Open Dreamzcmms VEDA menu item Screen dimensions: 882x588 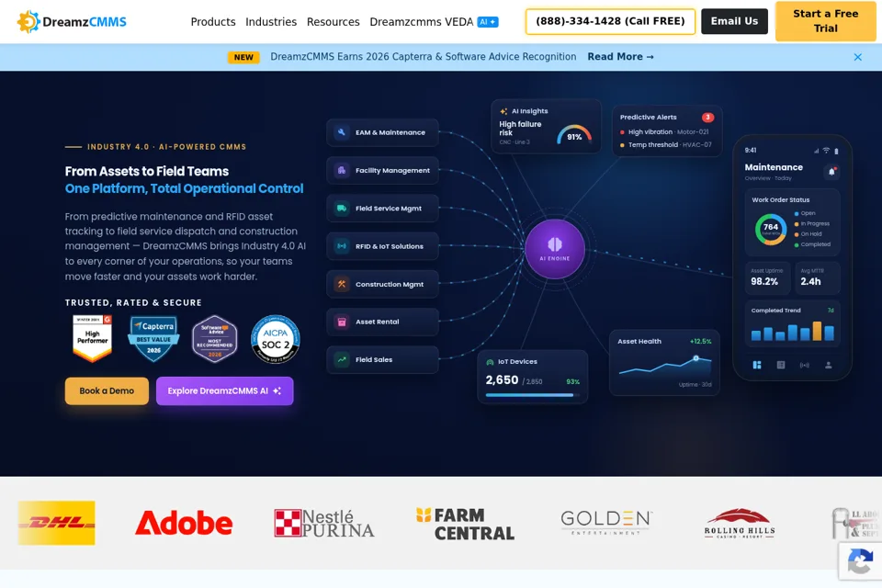pyautogui.click(x=422, y=22)
